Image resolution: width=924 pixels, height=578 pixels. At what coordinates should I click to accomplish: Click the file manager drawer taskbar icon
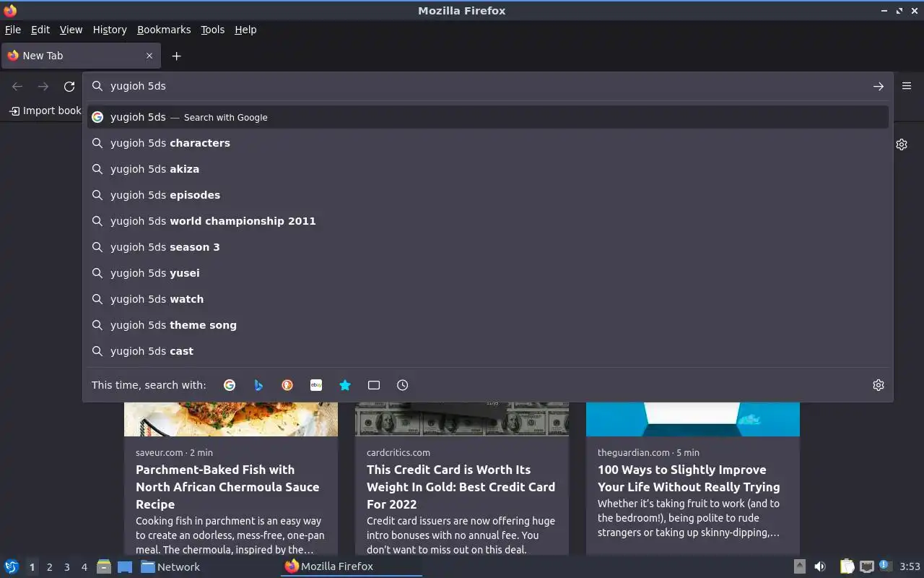click(104, 566)
